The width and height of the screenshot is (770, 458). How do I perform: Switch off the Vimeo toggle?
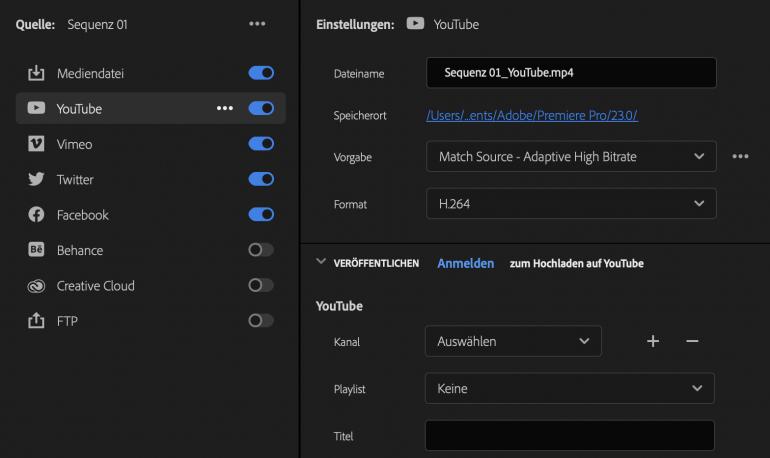(261, 144)
